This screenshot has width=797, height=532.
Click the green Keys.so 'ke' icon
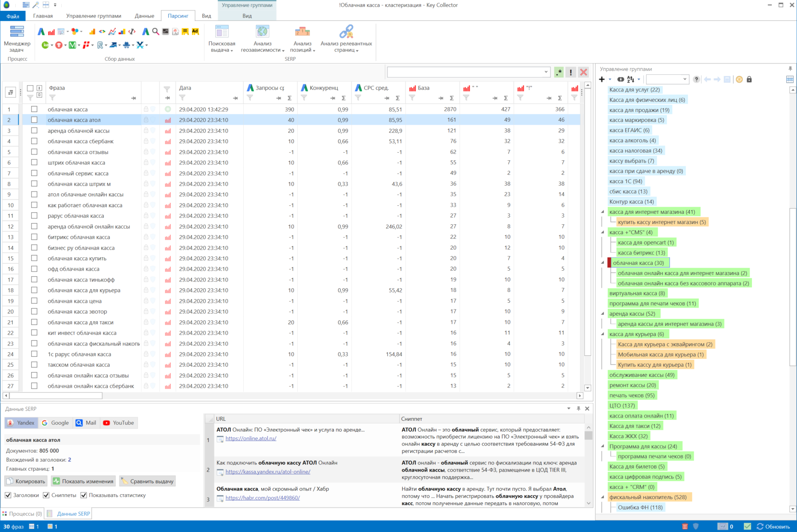point(45,45)
